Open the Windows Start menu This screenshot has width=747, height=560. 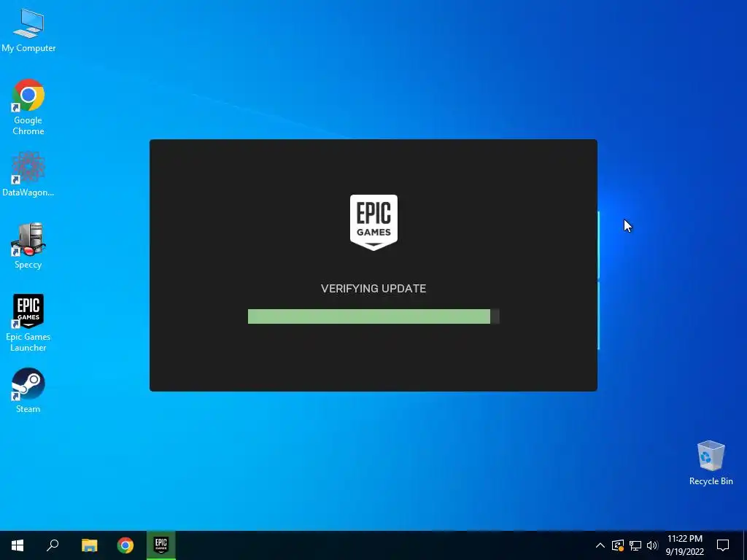click(x=18, y=545)
